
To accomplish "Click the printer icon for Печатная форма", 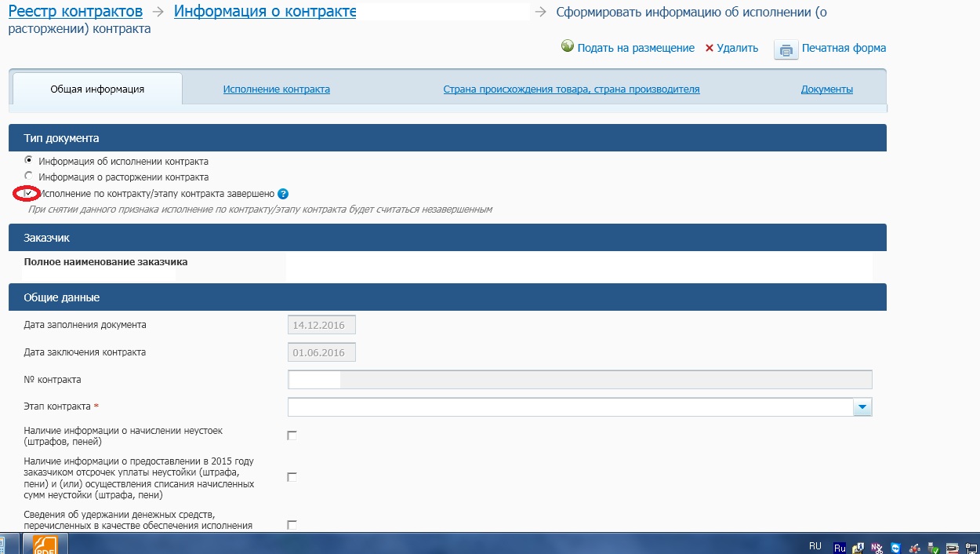I will pos(786,49).
